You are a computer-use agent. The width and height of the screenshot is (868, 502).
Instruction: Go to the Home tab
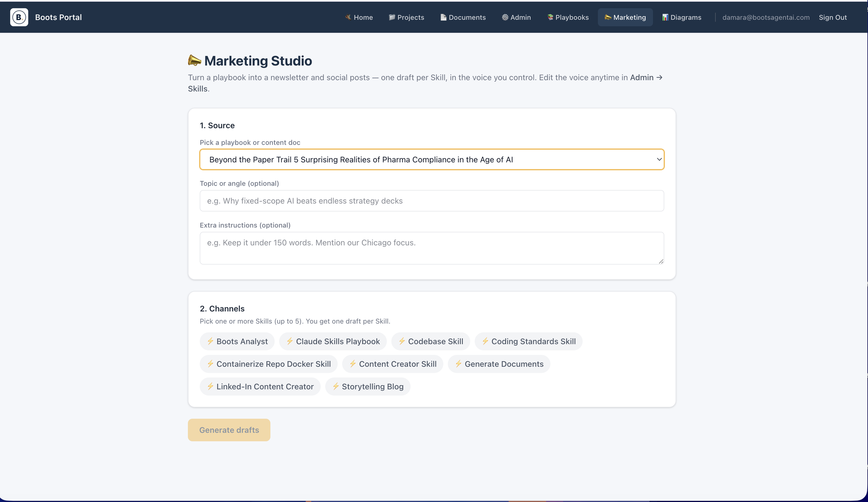point(359,17)
